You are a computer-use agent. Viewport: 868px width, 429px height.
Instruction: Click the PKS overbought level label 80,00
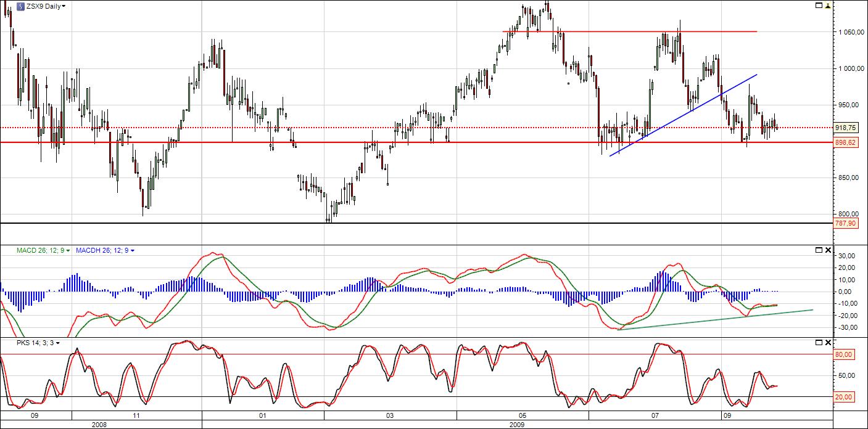[845, 354]
